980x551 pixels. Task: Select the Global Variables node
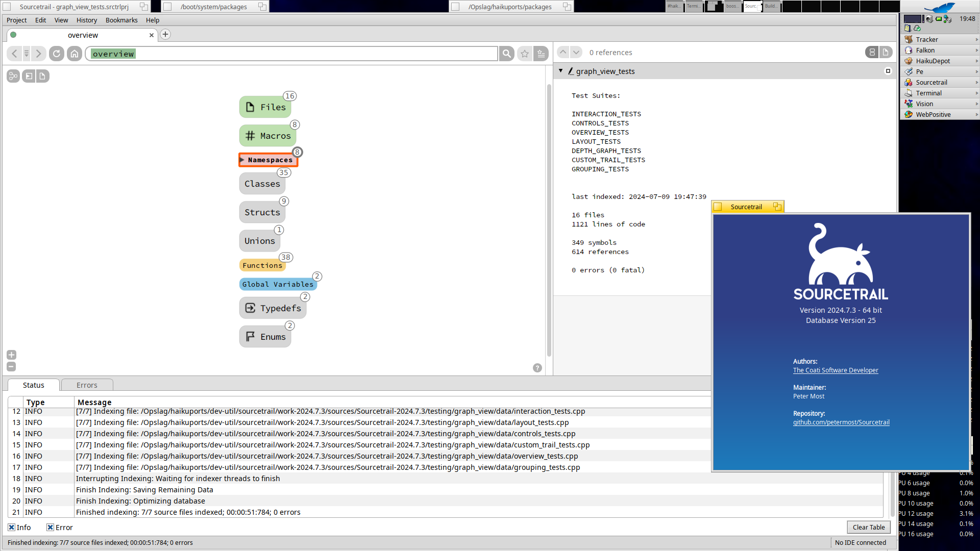pyautogui.click(x=278, y=284)
